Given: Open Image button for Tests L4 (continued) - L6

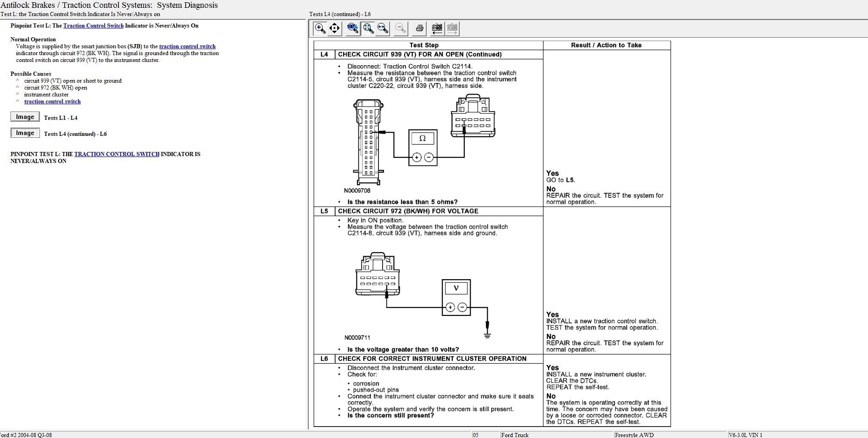Looking at the screenshot, I should coord(25,133).
